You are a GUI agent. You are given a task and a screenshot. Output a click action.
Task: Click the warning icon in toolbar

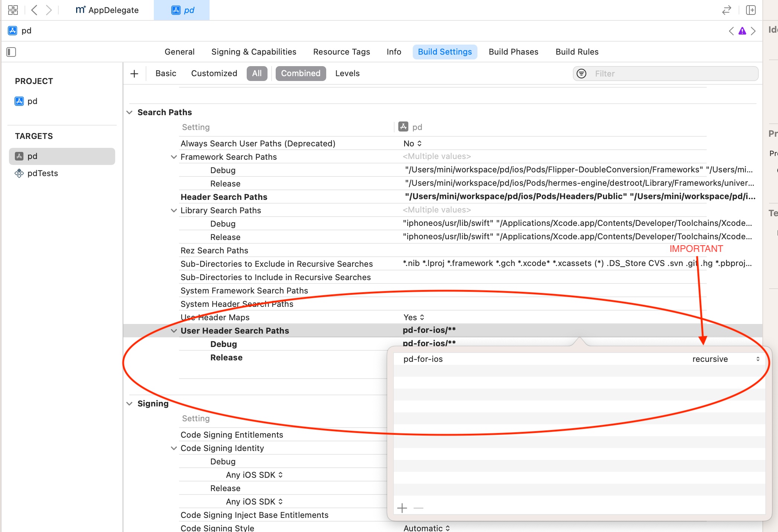pyautogui.click(x=743, y=31)
